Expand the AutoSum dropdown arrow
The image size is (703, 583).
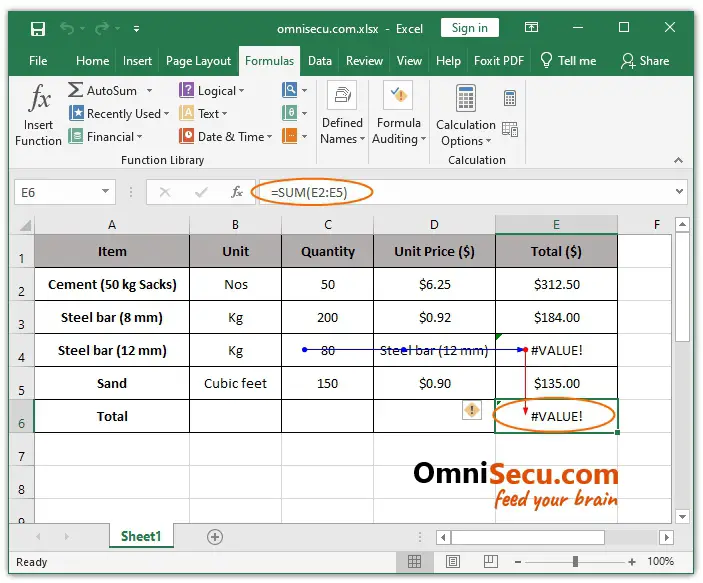coord(149,91)
